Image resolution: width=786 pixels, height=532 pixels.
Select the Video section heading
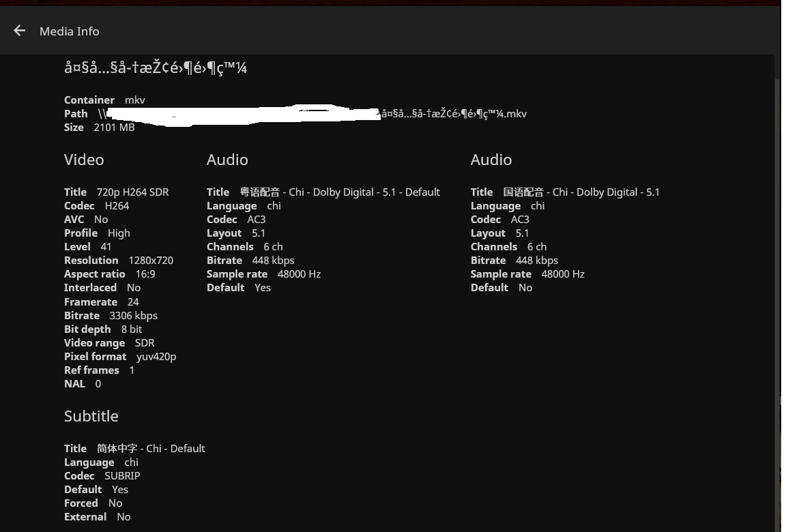pyautogui.click(x=84, y=160)
